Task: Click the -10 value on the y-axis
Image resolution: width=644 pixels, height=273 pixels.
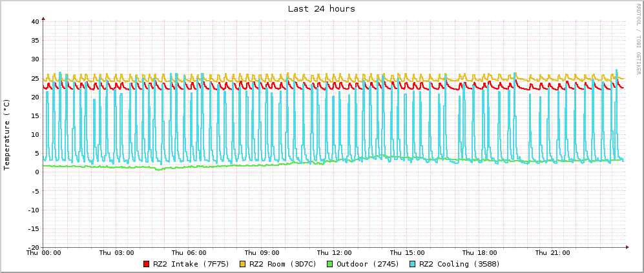Action: pyautogui.click(x=33, y=210)
